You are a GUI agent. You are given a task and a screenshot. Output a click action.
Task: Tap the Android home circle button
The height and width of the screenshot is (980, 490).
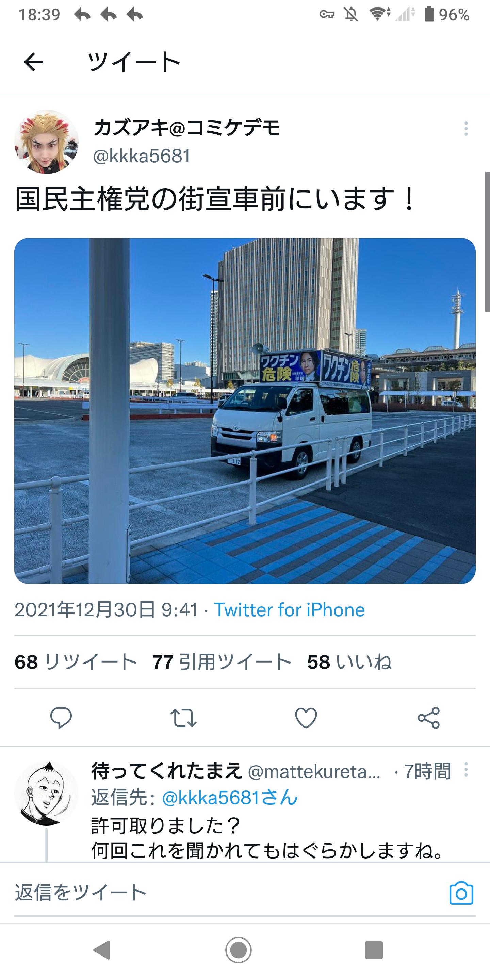coord(239,950)
